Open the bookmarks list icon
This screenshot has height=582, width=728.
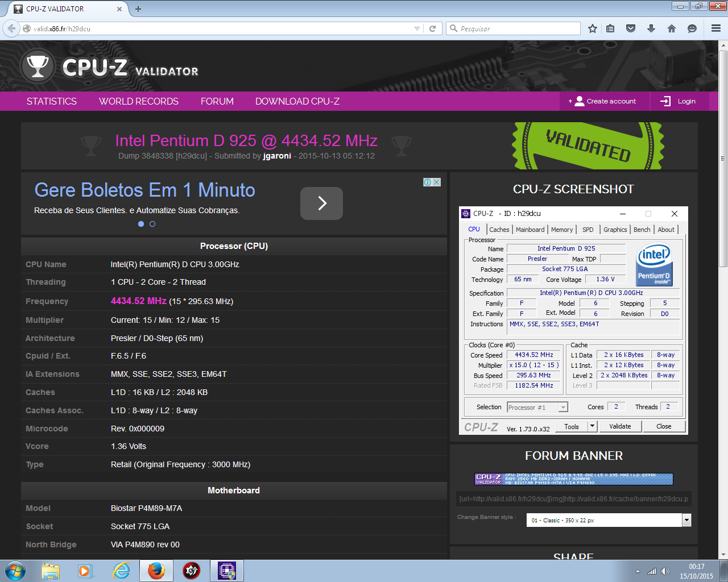click(x=610, y=28)
